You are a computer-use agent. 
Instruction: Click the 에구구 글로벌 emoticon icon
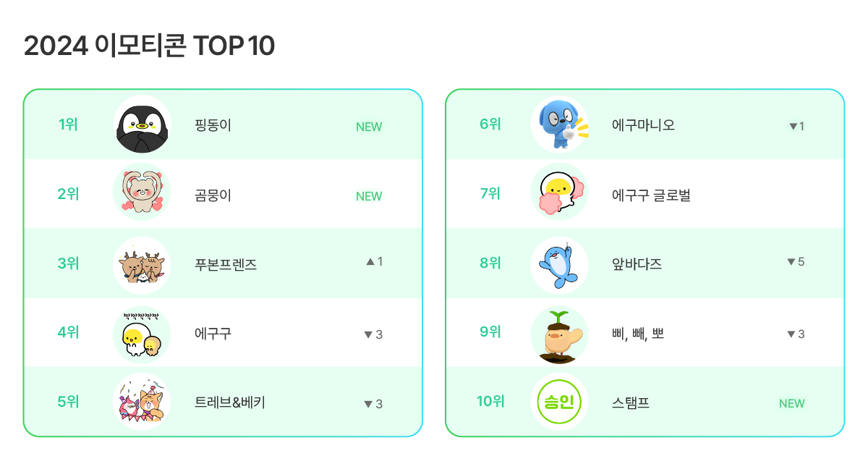(560, 194)
